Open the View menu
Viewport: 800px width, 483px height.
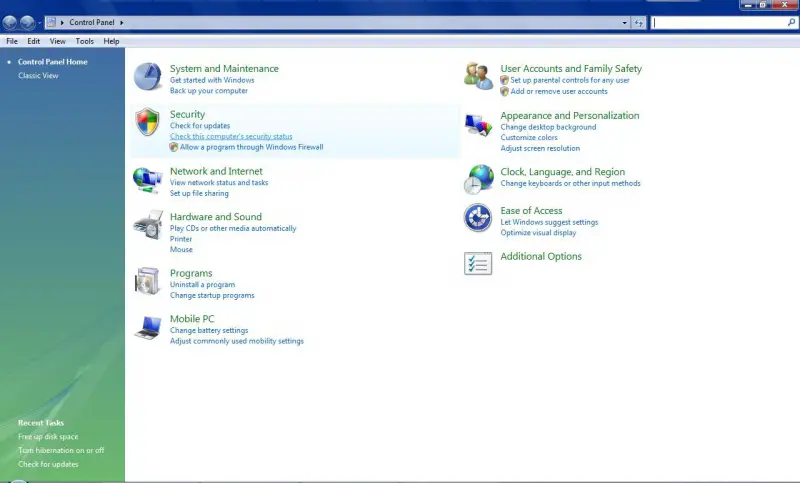coord(58,41)
